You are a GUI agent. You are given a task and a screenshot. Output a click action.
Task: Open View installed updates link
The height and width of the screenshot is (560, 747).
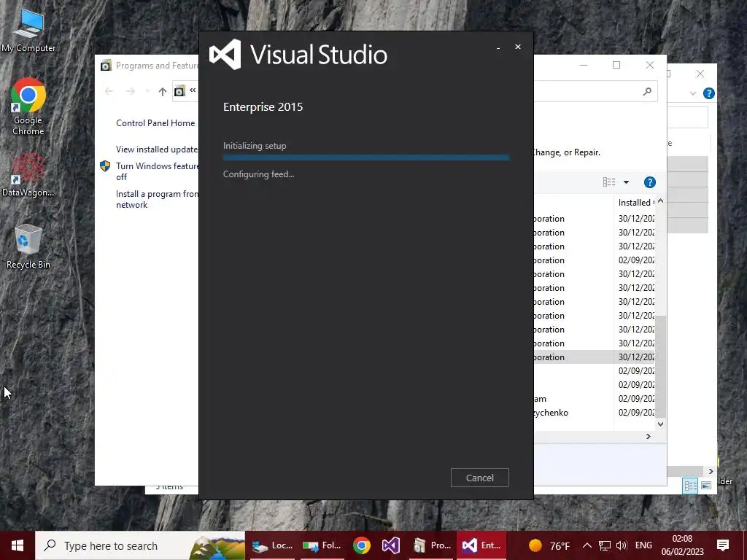click(x=157, y=149)
